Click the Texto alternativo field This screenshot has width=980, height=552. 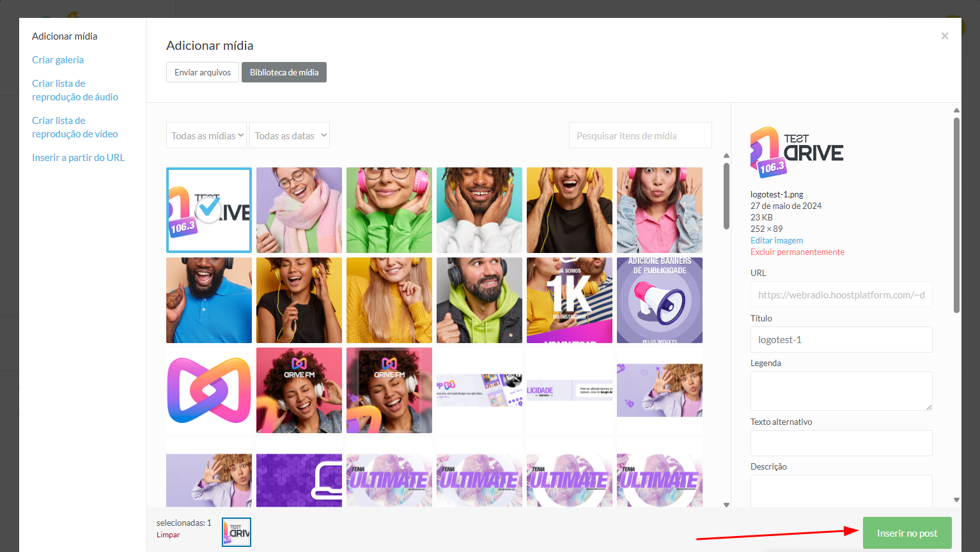click(841, 443)
